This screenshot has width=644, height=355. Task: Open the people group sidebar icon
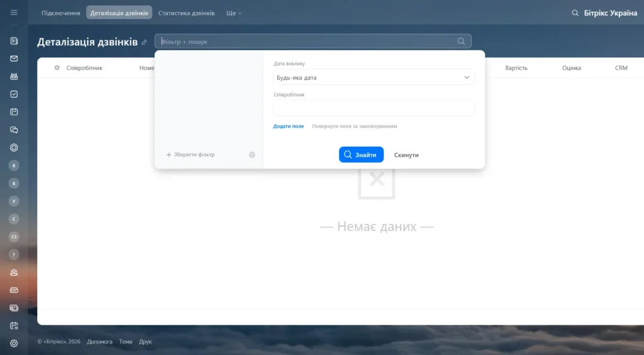(14, 273)
